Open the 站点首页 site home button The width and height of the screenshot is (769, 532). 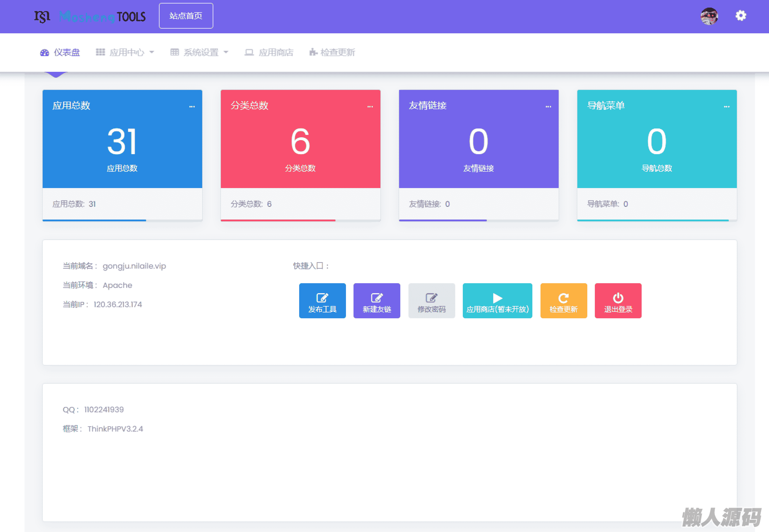(186, 16)
